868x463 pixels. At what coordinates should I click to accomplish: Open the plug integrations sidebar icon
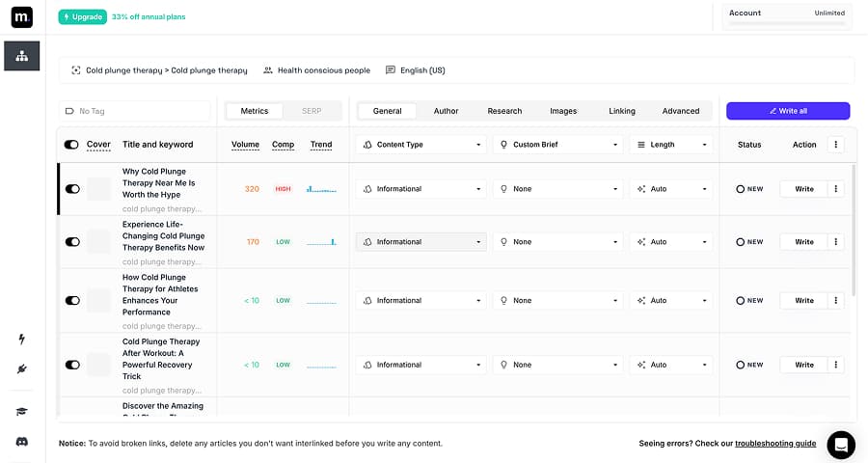[21, 368]
